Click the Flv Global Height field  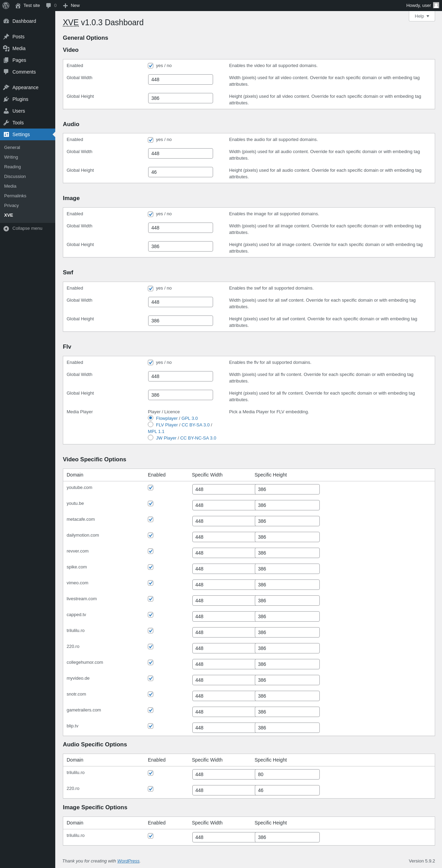pos(181,395)
